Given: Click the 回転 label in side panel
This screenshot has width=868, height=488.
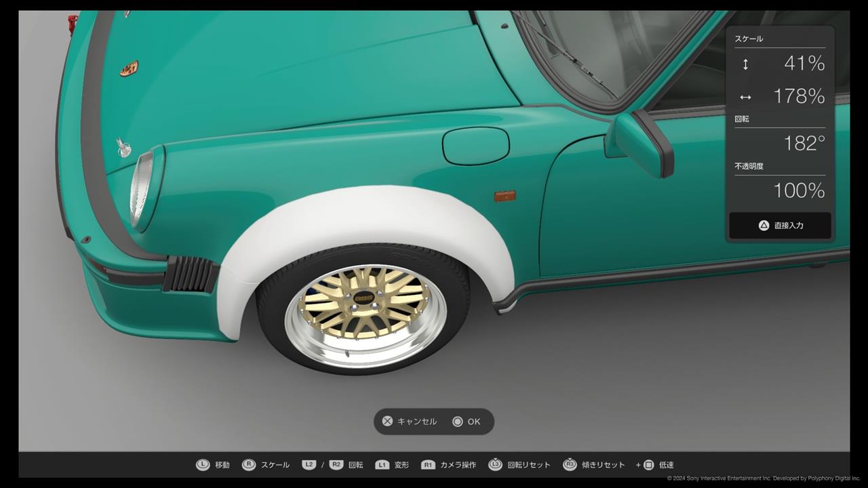Looking at the screenshot, I should click(x=742, y=119).
